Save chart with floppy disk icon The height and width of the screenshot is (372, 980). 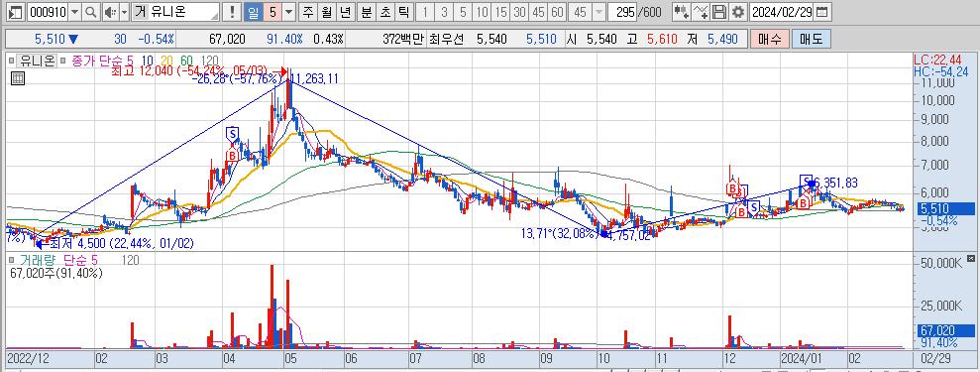(719, 12)
